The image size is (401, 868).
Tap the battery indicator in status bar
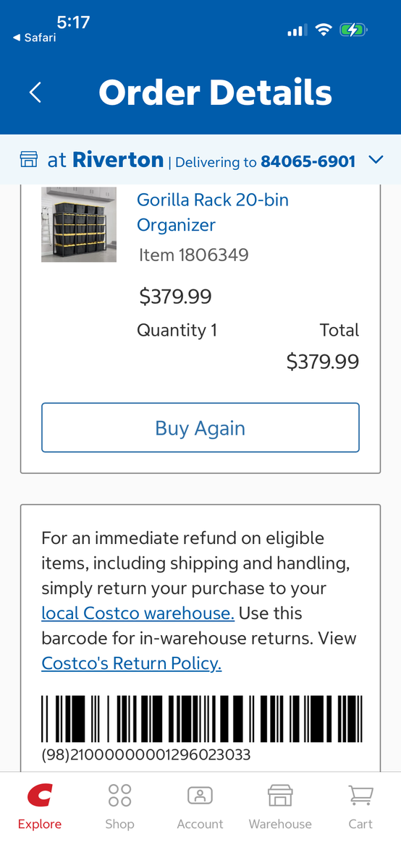click(354, 30)
